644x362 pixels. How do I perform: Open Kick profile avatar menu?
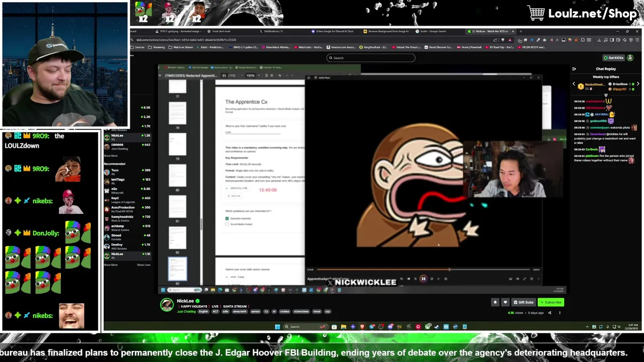pos(630,58)
